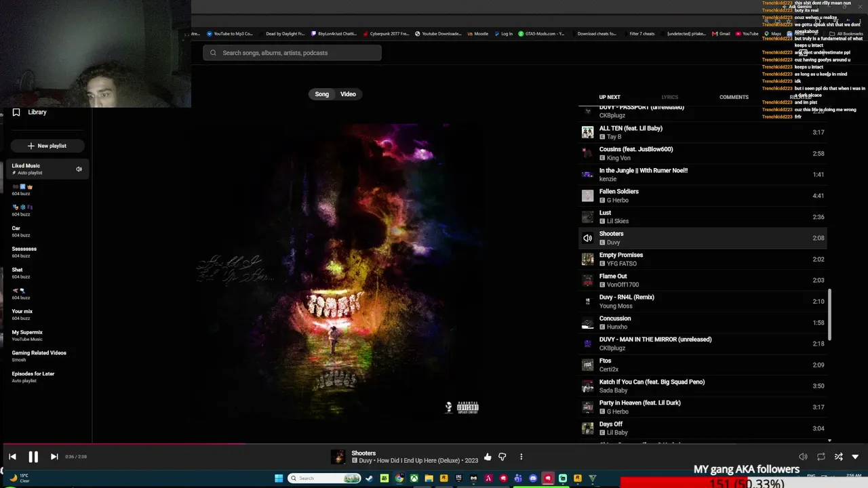Create a New playlist

coord(47,146)
